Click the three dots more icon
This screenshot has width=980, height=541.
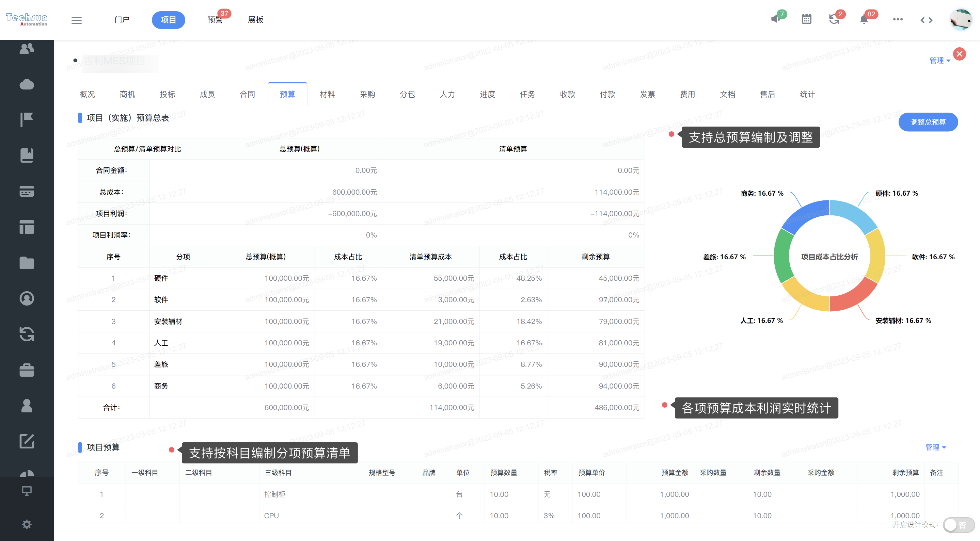[x=898, y=19]
